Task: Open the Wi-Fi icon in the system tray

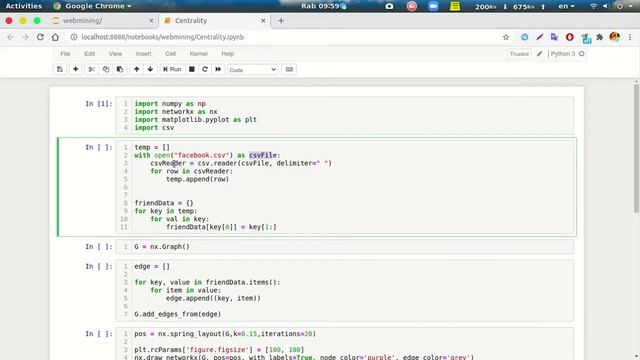Action: click(x=593, y=6)
